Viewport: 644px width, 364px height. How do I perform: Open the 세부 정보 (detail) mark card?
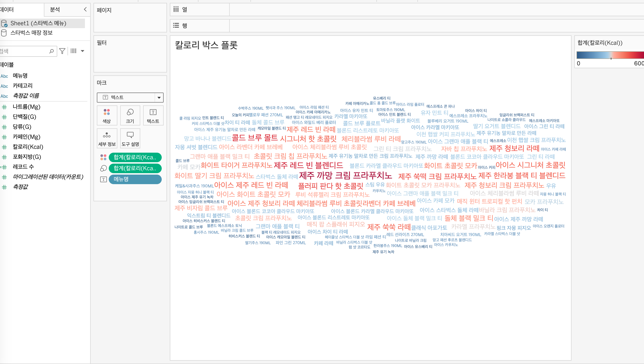click(107, 138)
